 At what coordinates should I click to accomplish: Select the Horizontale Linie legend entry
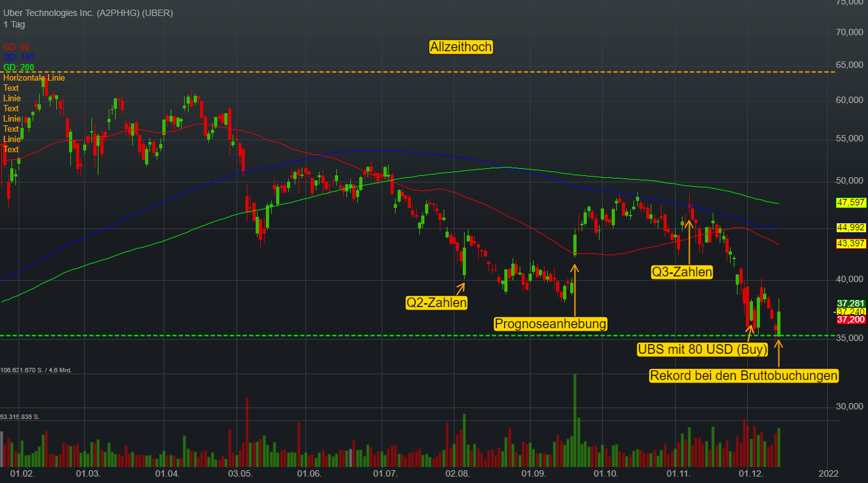[x=34, y=77]
